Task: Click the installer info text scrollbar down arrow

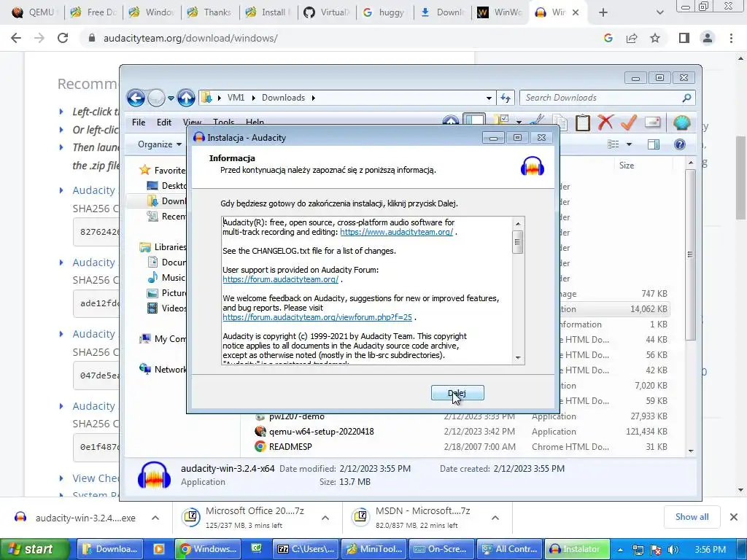Action: 518,357
